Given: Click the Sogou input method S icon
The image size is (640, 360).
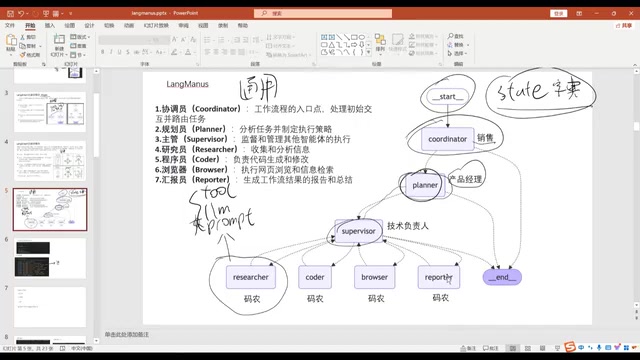Looking at the screenshot, I should (570, 347).
